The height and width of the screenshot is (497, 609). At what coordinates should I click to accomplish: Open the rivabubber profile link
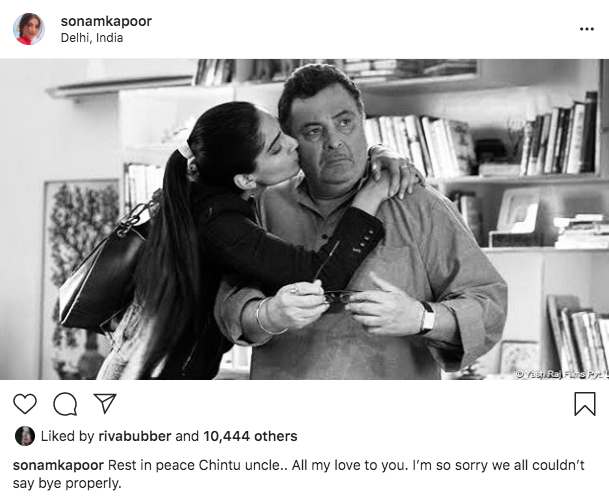tap(135, 436)
